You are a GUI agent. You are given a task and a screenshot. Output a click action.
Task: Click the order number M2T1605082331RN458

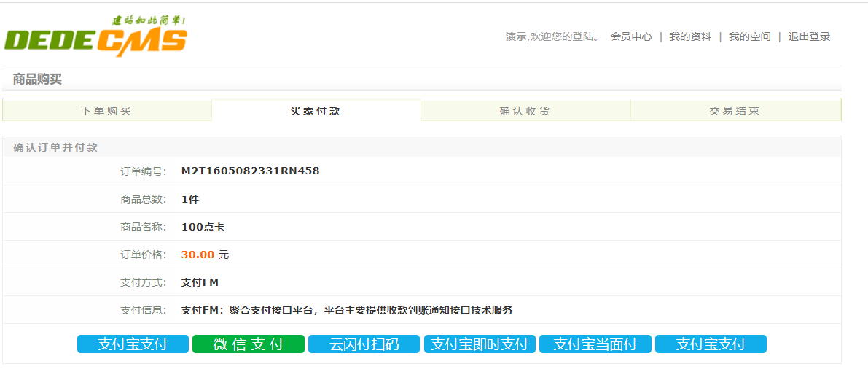(250, 171)
